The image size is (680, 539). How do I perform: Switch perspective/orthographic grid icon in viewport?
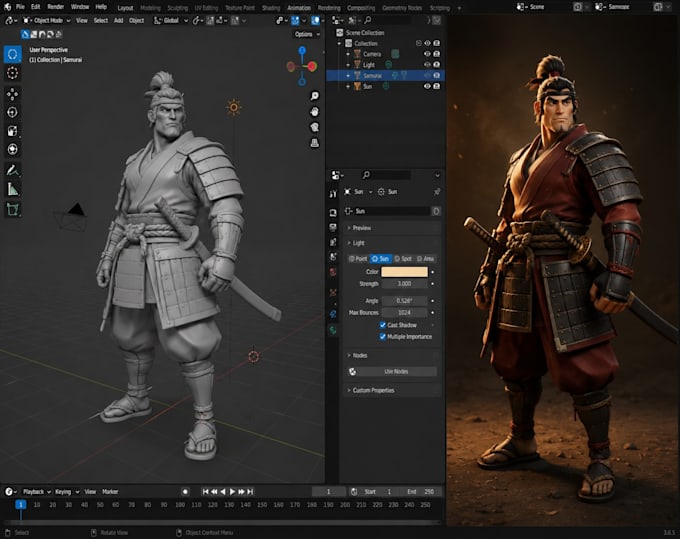(315, 143)
